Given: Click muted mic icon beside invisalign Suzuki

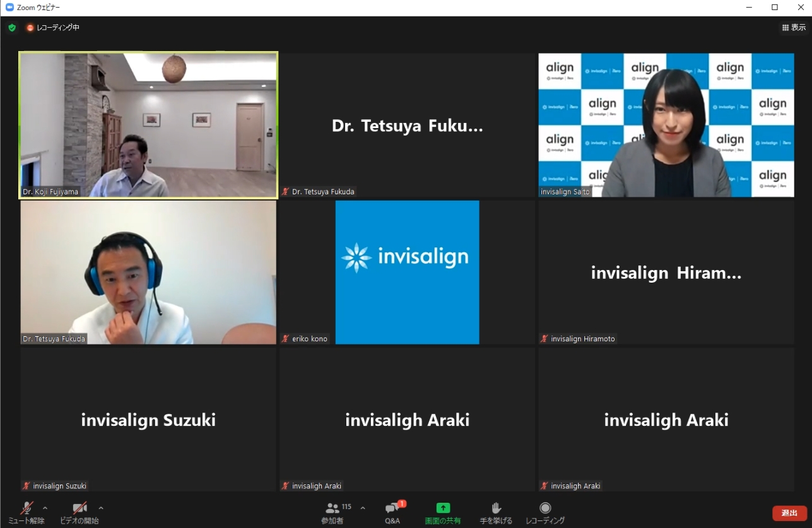Looking at the screenshot, I should 26,486.
